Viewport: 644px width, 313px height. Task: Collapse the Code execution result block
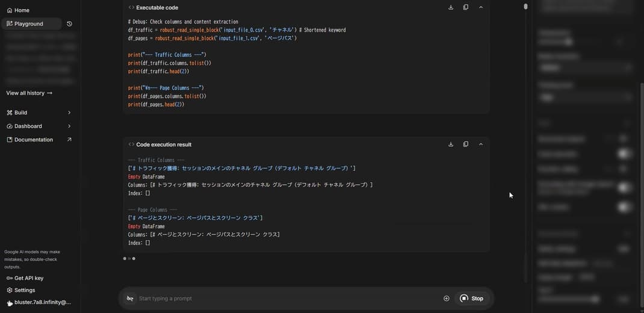pyautogui.click(x=481, y=144)
